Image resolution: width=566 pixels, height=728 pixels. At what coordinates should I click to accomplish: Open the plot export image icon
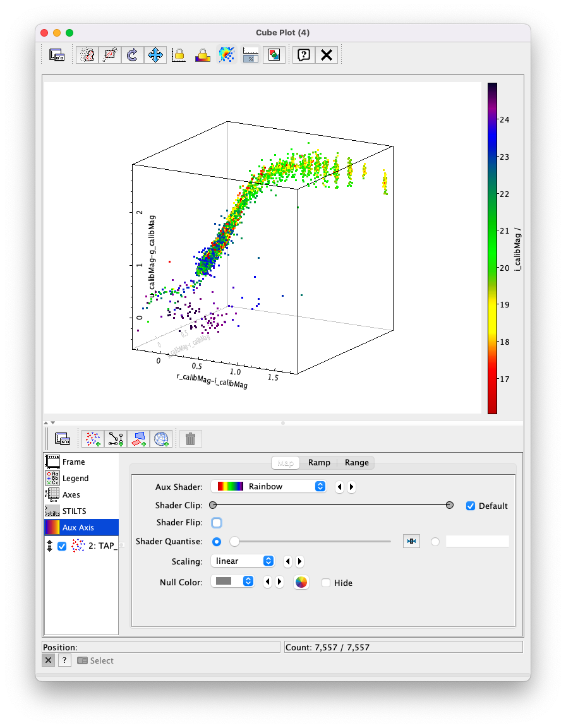[273, 55]
